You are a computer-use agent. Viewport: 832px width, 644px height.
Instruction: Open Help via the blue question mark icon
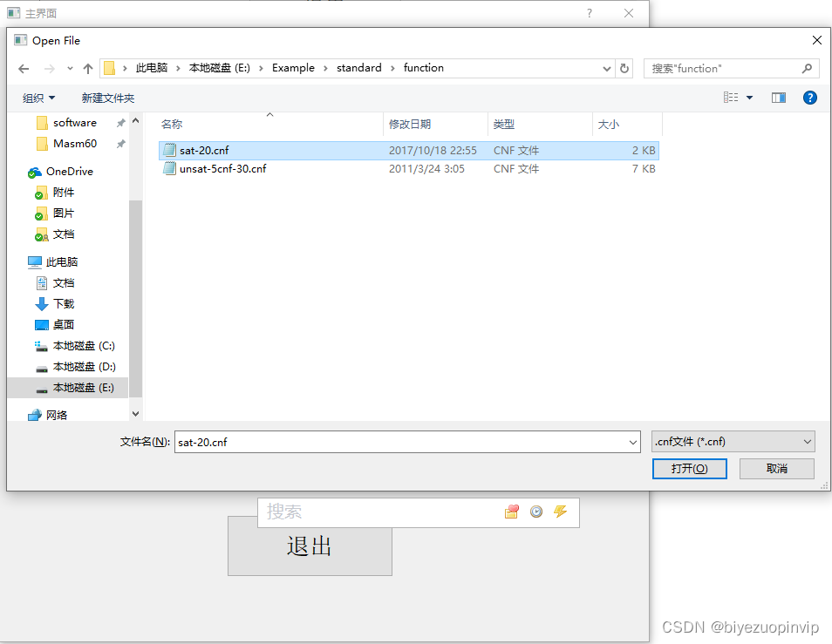coord(810,97)
